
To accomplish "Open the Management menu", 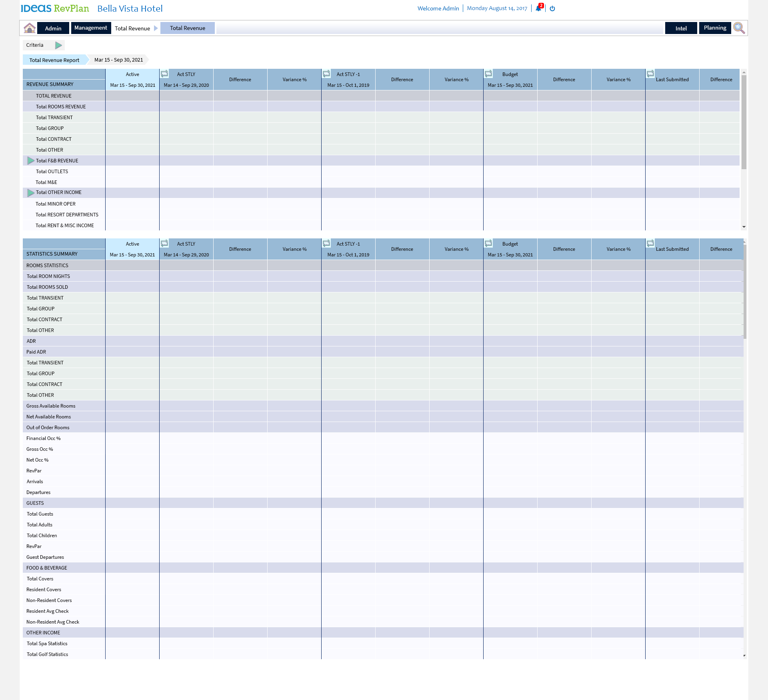I will click(91, 28).
